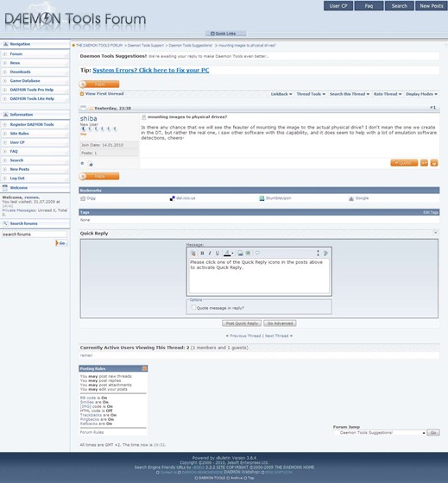Open the Thread Tools dropdown

311,94
